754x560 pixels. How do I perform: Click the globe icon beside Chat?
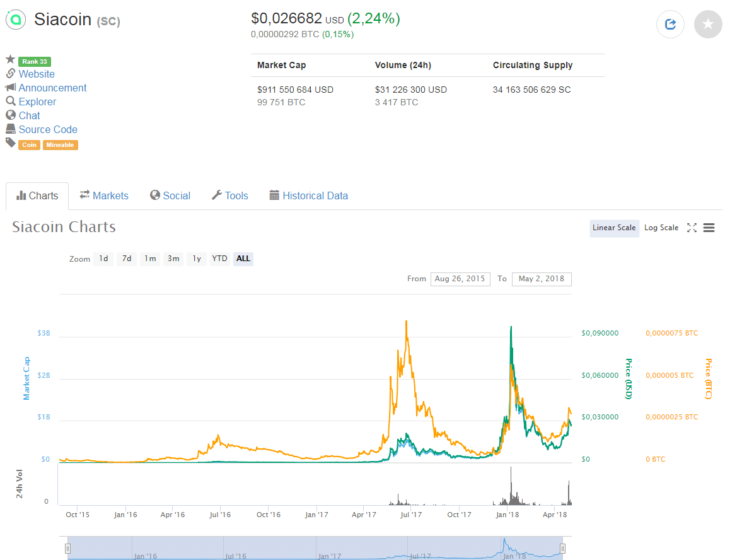point(11,115)
